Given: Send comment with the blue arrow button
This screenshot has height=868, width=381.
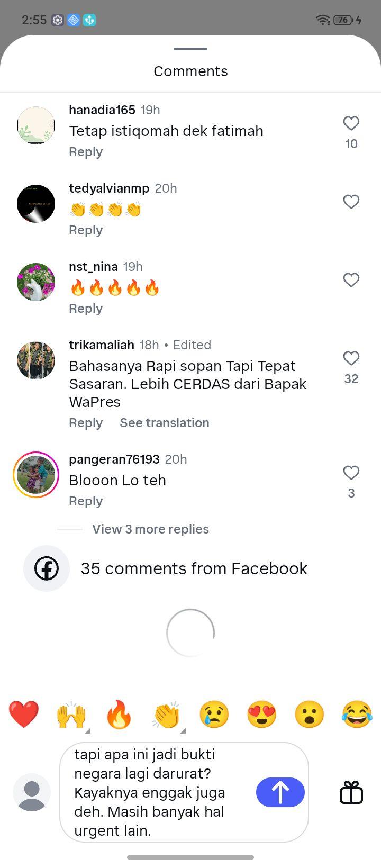Looking at the screenshot, I should 280,792.
